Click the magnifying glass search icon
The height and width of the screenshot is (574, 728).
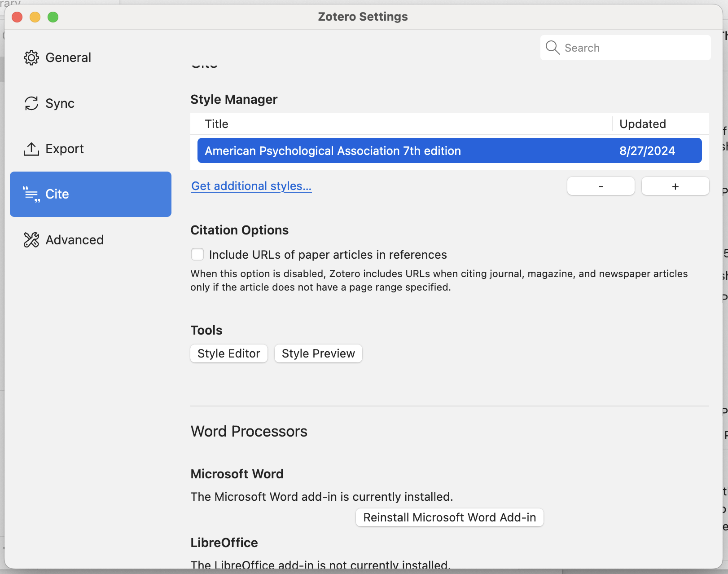point(553,48)
